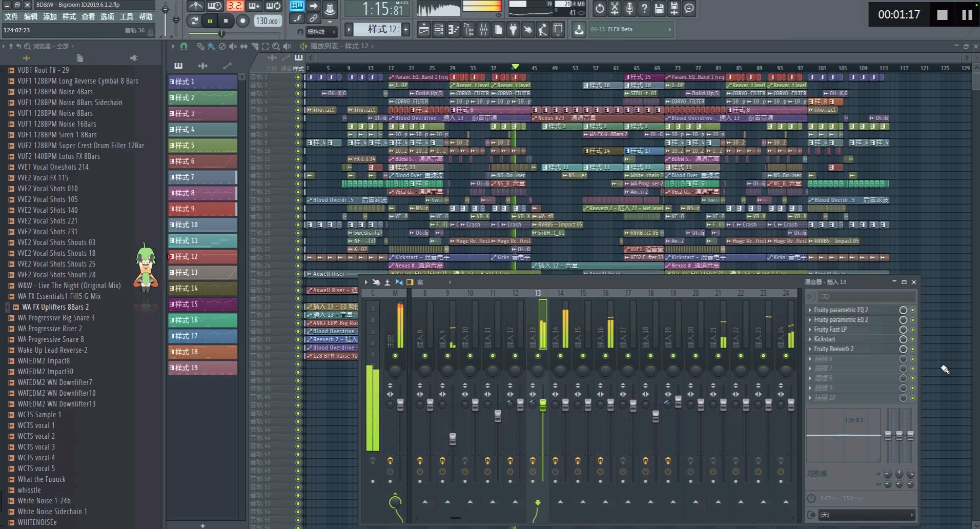Open the 工具 menu
Image resolution: width=980 pixels, height=529 pixels.
pos(126,16)
